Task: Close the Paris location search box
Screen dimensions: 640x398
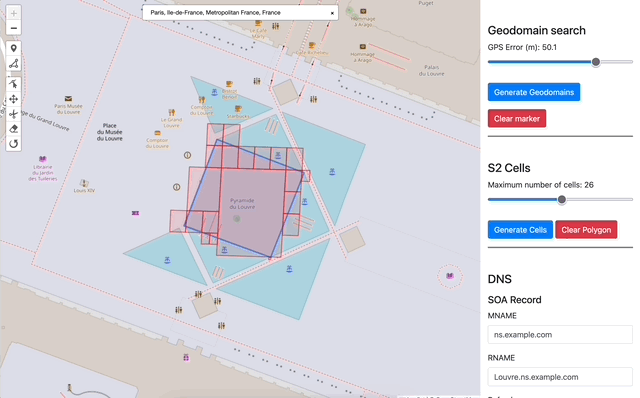Action: [332, 13]
